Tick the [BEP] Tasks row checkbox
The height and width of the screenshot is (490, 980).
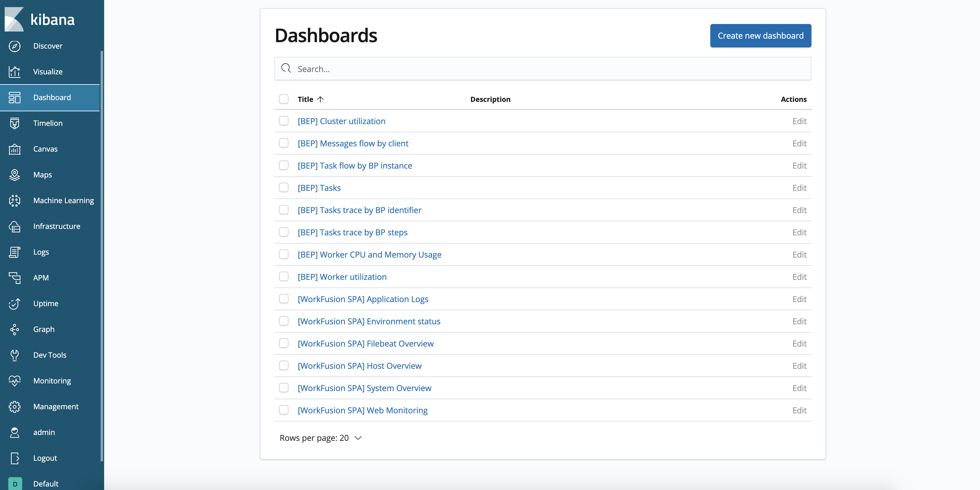284,187
